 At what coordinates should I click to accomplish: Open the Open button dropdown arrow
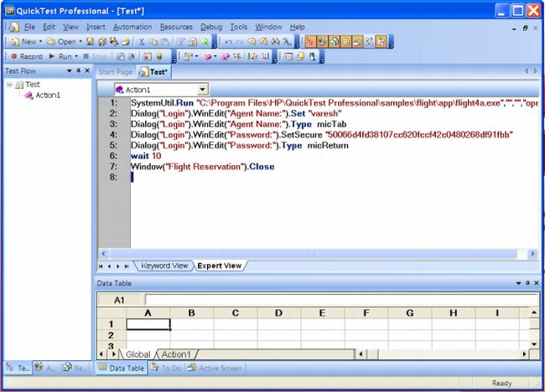tap(80, 42)
